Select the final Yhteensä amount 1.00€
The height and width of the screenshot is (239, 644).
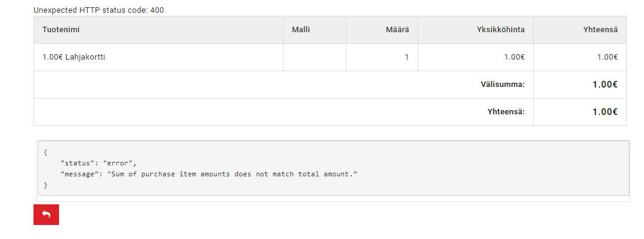[605, 112]
